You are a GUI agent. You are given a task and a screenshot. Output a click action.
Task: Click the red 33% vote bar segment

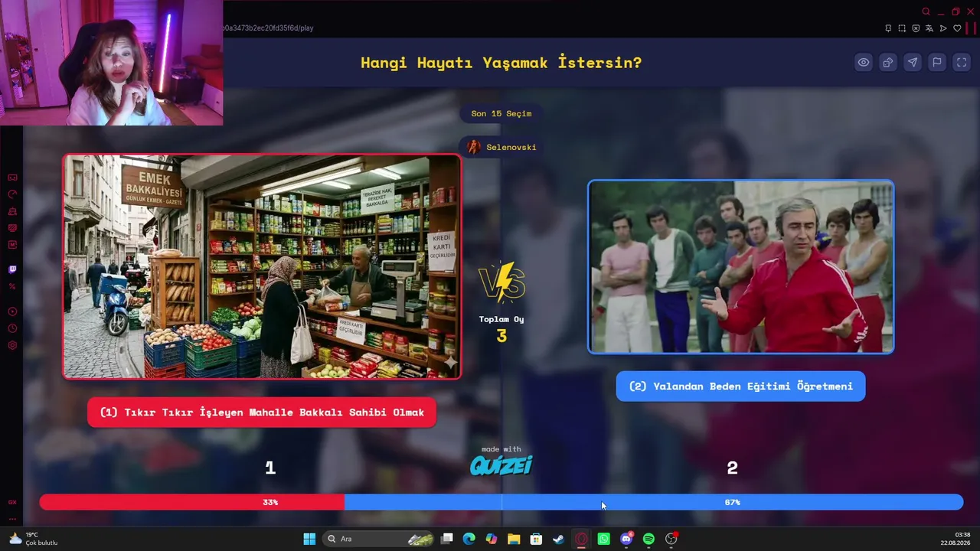pos(192,502)
